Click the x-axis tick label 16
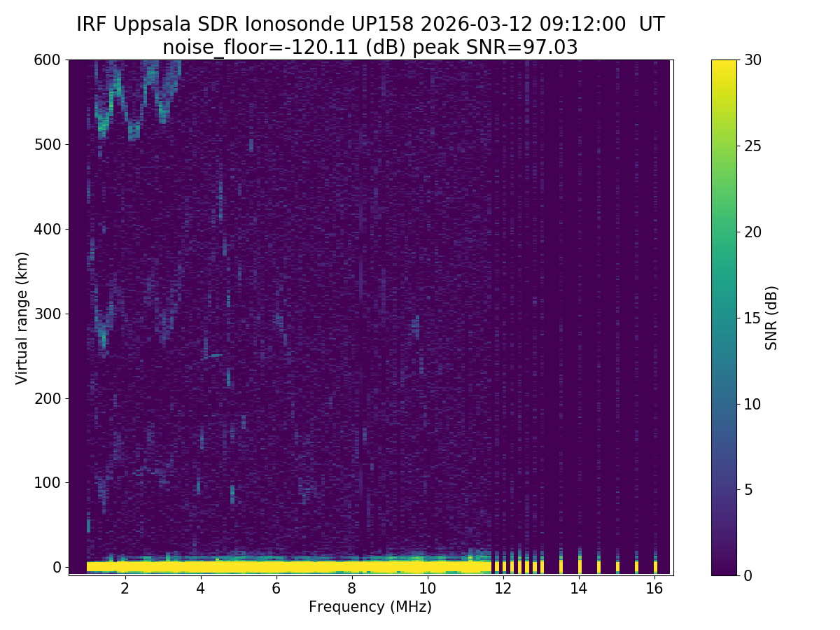Screen dimensions: 840x630 click(654, 589)
